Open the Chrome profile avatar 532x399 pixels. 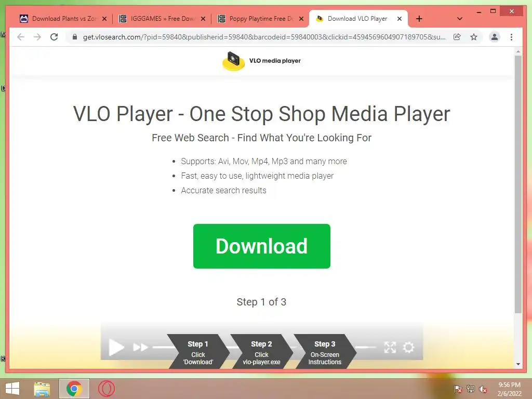pyautogui.click(x=495, y=37)
